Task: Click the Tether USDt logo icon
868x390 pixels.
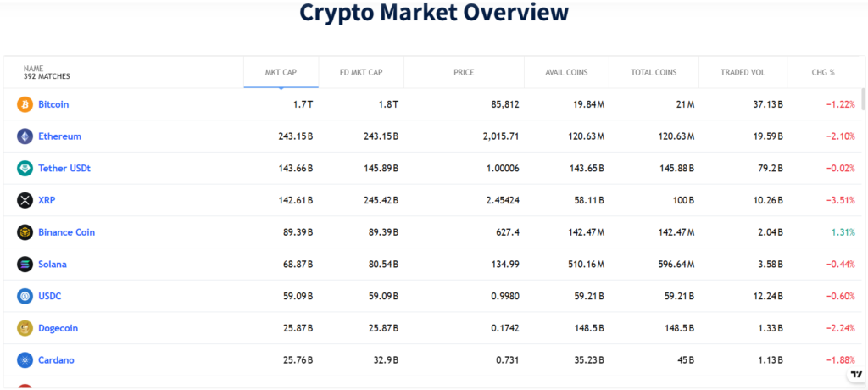Action: pyautogui.click(x=25, y=168)
